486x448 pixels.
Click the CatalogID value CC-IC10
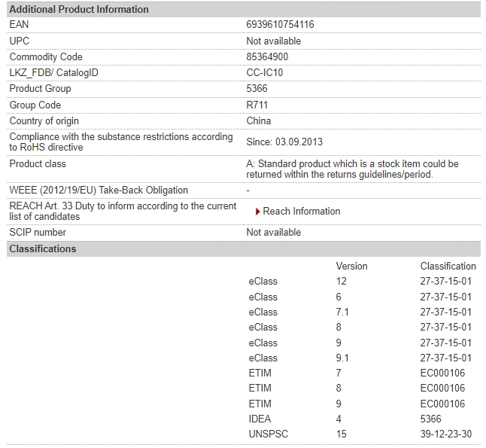tap(264, 72)
